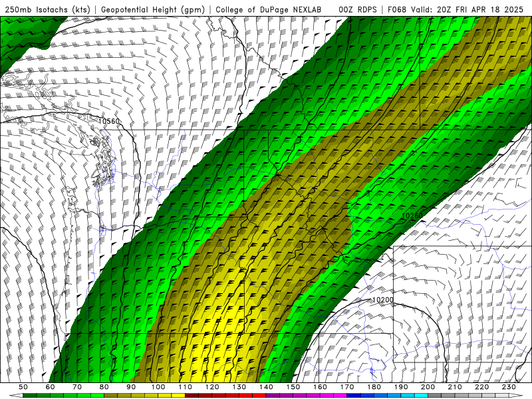The height and width of the screenshot is (399, 532).
Task: Click the 10560 height contour label
Action: [109, 121]
